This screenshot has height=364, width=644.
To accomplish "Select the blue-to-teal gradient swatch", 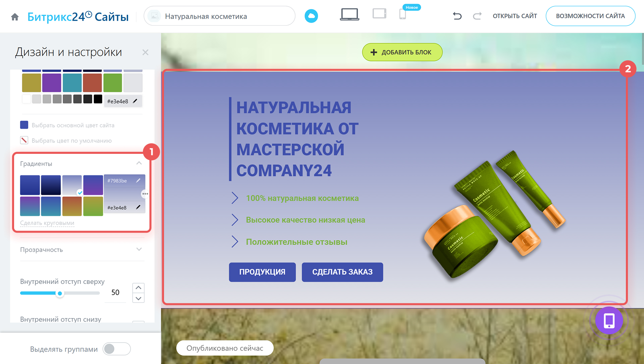I will pyautogui.click(x=51, y=206).
